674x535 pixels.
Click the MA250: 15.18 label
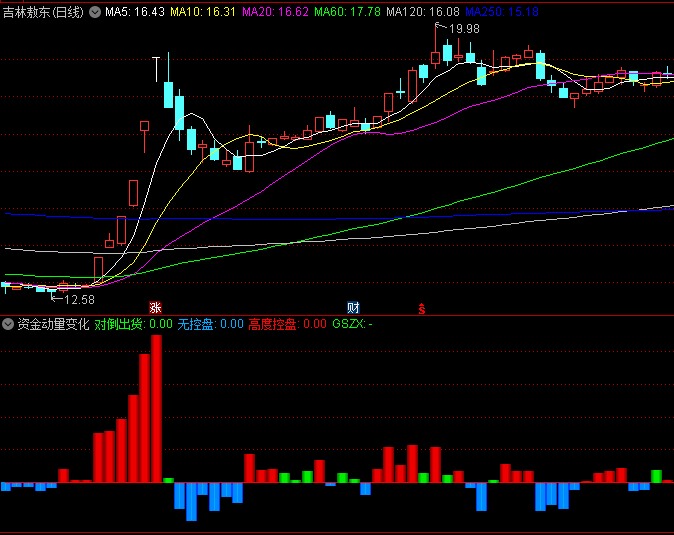click(x=502, y=12)
